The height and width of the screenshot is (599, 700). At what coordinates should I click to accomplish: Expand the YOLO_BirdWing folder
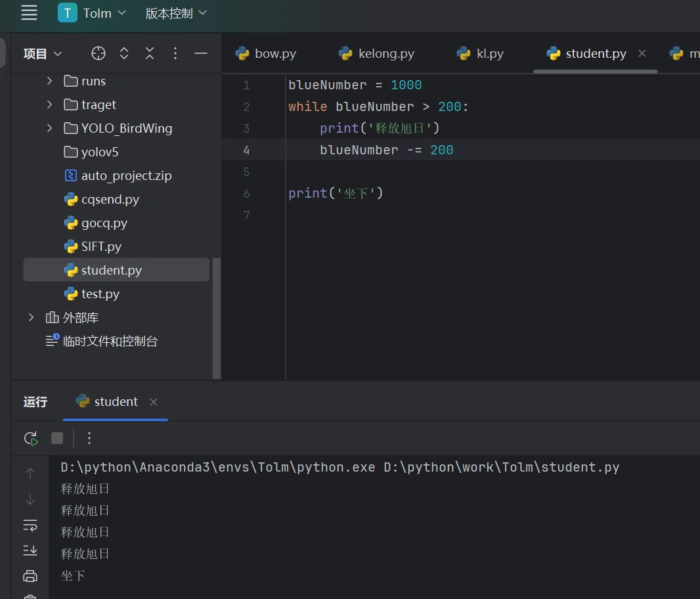[x=49, y=129]
